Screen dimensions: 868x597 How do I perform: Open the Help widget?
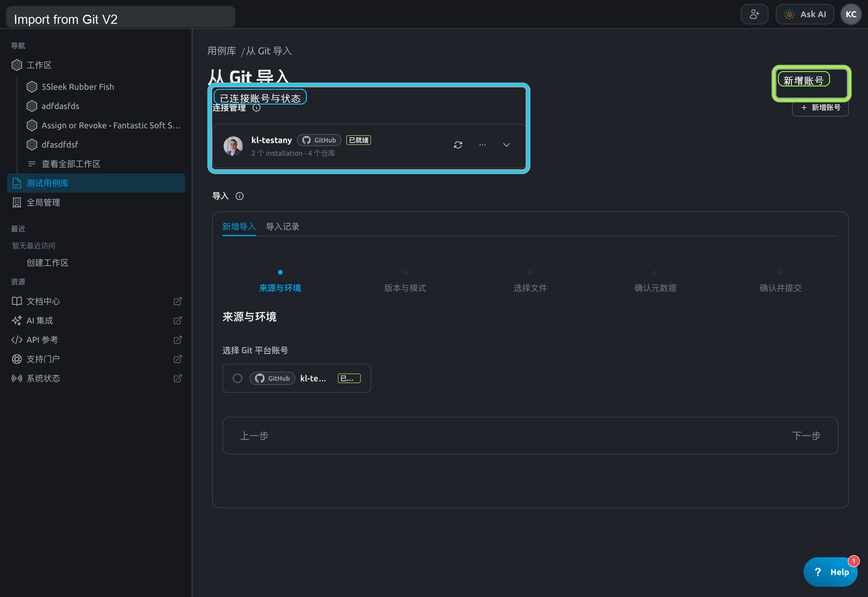[x=831, y=572]
